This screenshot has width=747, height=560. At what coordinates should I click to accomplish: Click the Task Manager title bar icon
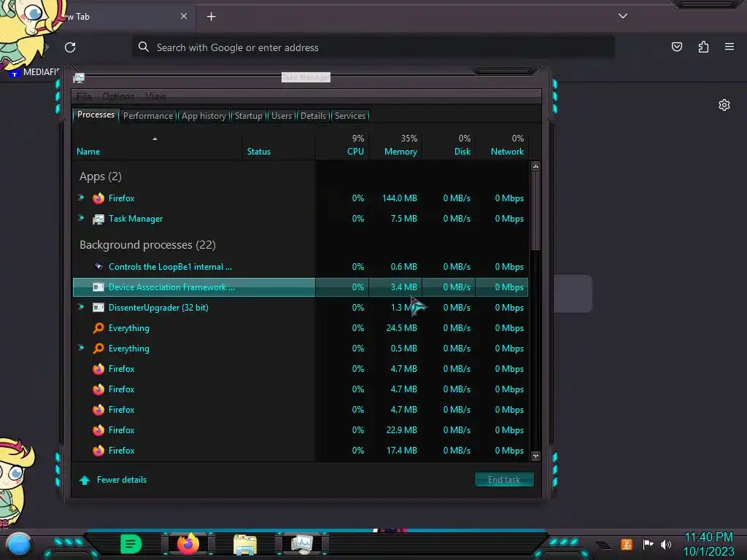[79, 77]
